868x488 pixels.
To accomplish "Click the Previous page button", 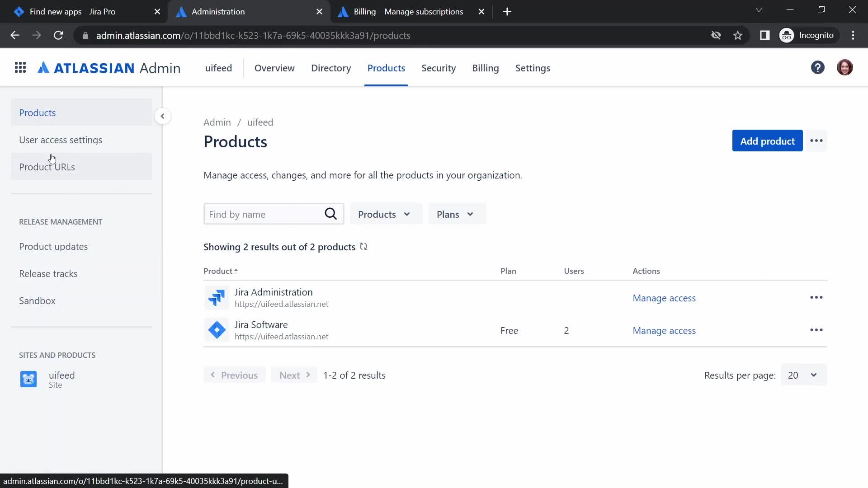I will pyautogui.click(x=234, y=375).
